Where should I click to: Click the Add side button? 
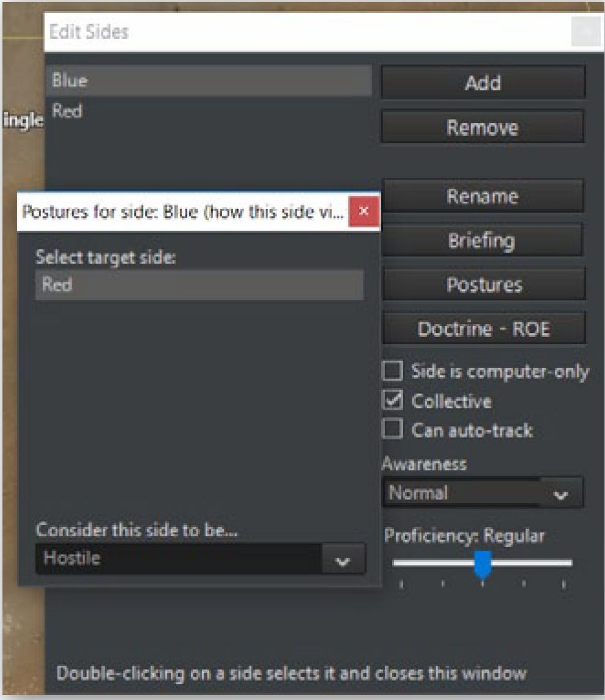[x=483, y=83]
